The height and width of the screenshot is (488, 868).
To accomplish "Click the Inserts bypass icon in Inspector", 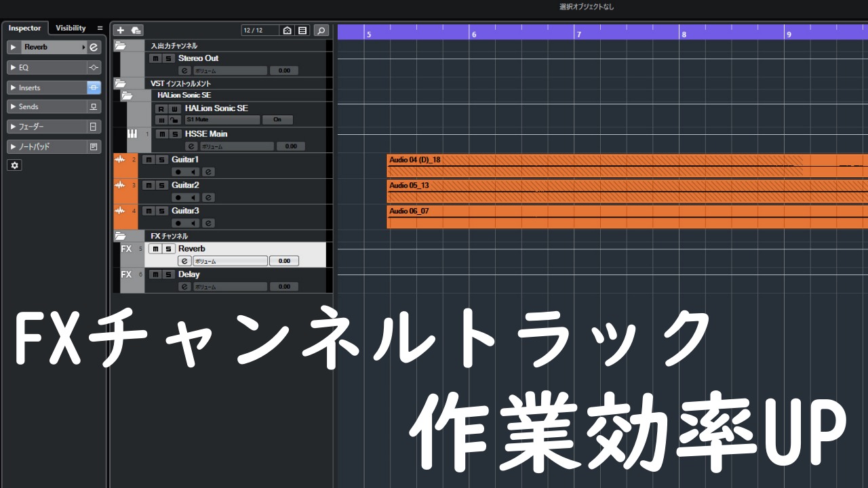I will (x=94, y=87).
